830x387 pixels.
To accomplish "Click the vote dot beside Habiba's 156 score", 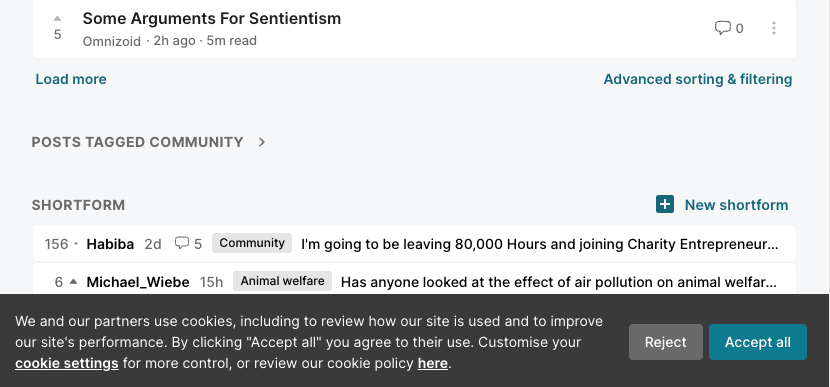I will [x=76, y=244].
